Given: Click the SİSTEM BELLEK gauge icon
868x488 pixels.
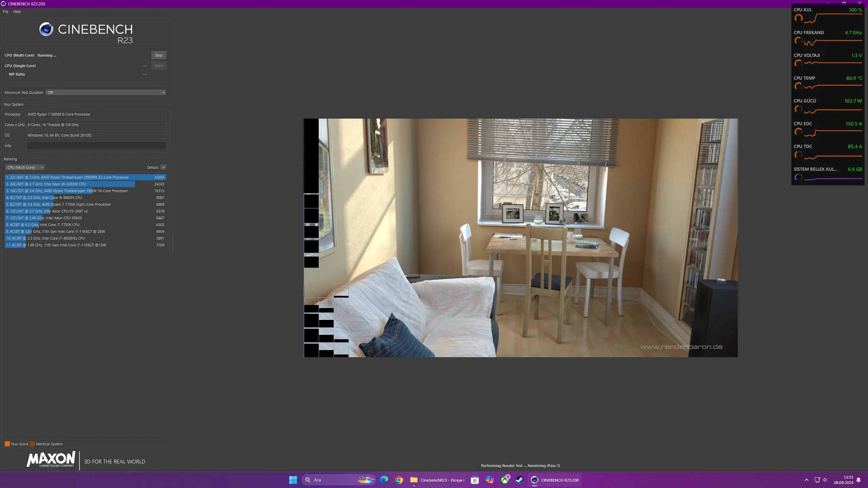Looking at the screenshot, I should tap(798, 177).
